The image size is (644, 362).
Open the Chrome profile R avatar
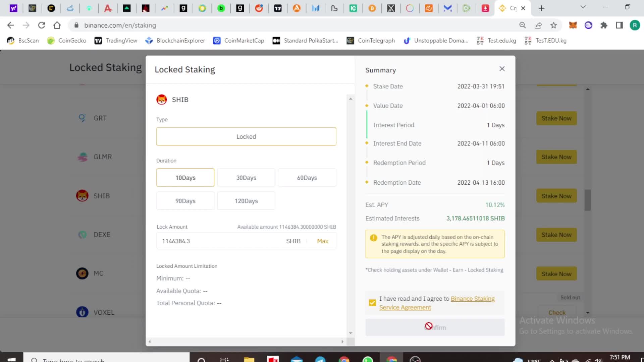click(635, 25)
